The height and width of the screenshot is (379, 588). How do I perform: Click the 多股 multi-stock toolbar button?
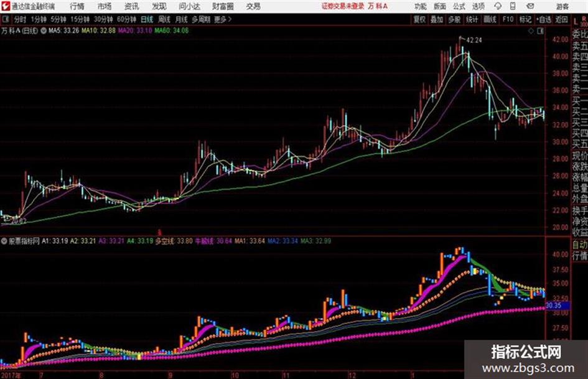pos(454,19)
